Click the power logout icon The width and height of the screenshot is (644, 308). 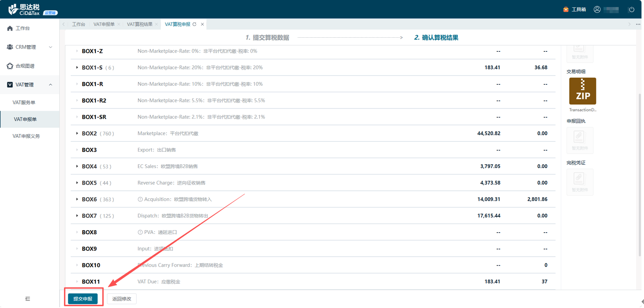click(x=631, y=10)
